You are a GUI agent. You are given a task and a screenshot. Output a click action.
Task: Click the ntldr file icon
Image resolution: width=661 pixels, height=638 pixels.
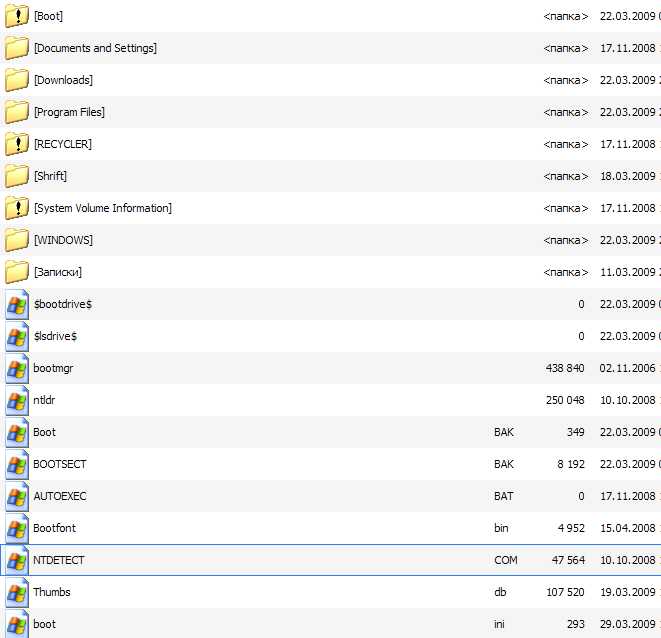click(x=17, y=401)
